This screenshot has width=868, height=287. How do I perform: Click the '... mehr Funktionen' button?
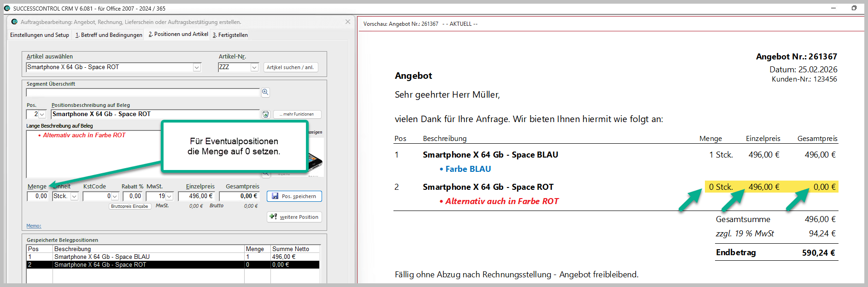coord(297,114)
